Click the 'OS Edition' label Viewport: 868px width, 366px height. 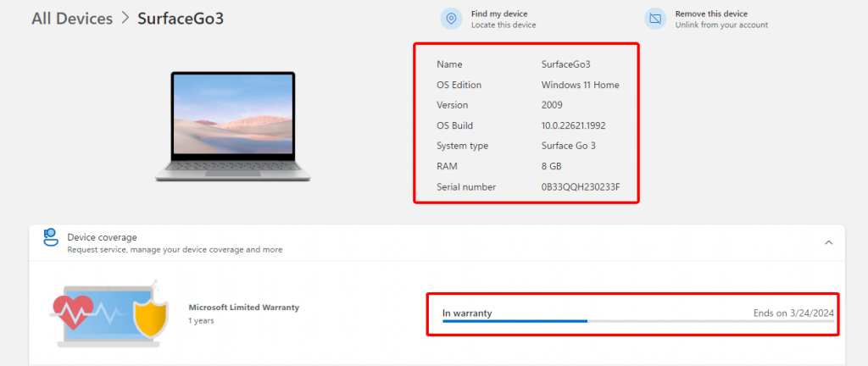point(459,85)
